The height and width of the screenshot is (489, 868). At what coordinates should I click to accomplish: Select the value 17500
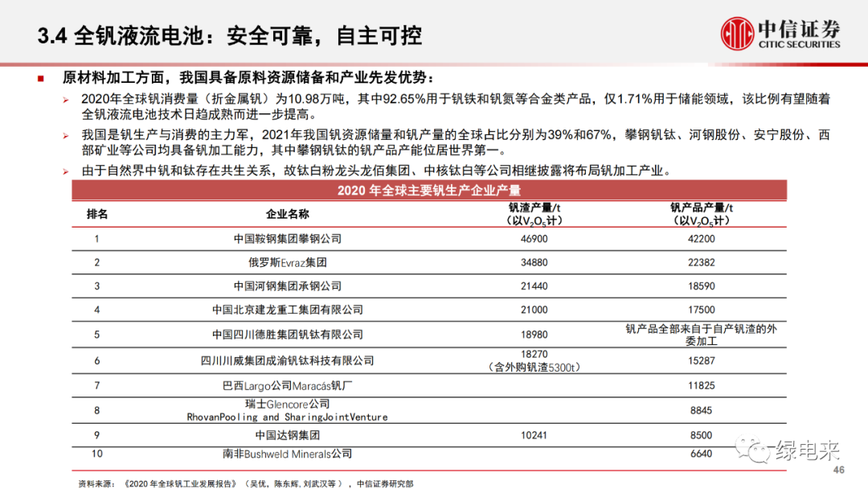pos(702,310)
